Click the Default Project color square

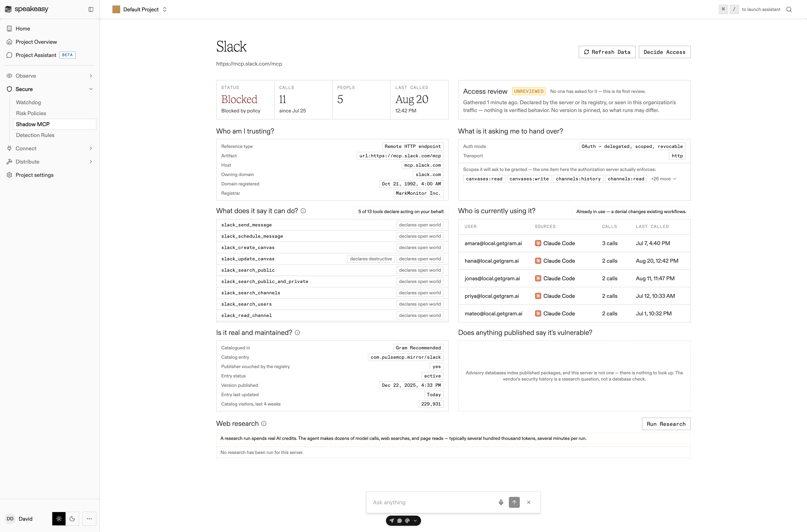[116, 10]
